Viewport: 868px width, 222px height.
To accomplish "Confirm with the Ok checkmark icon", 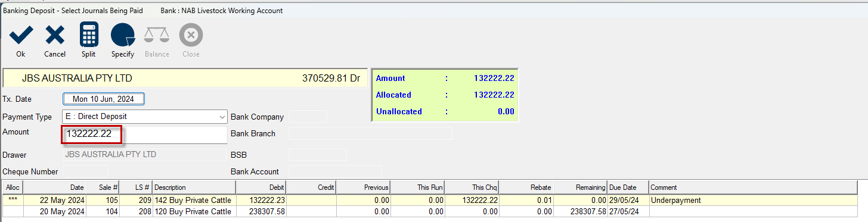I will pyautogui.click(x=21, y=36).
